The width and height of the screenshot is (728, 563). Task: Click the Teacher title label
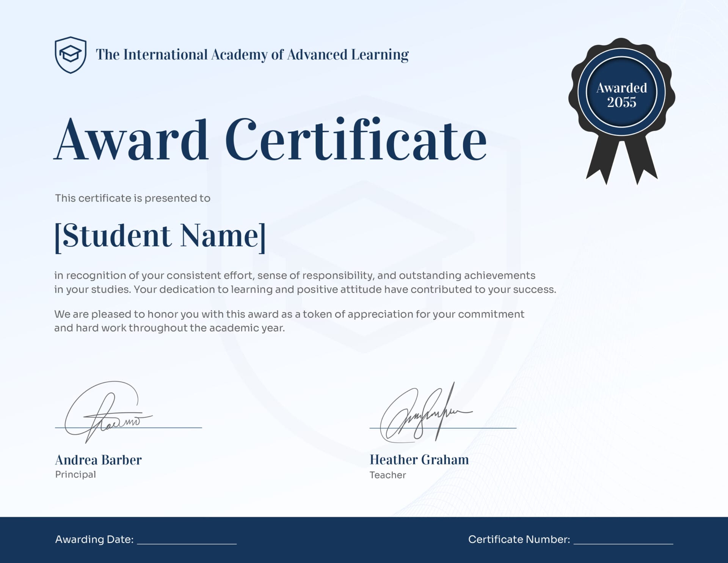(388, 475)
